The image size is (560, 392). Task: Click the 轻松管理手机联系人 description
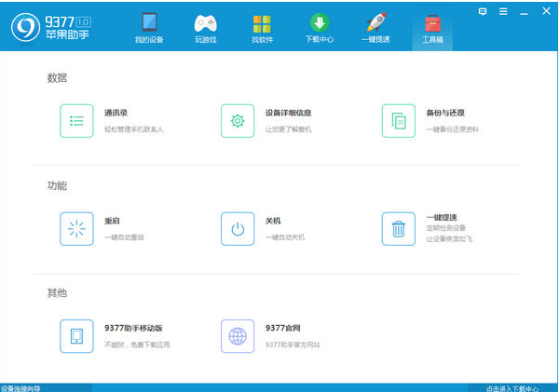pyautogui.click(x=133, y=129)
